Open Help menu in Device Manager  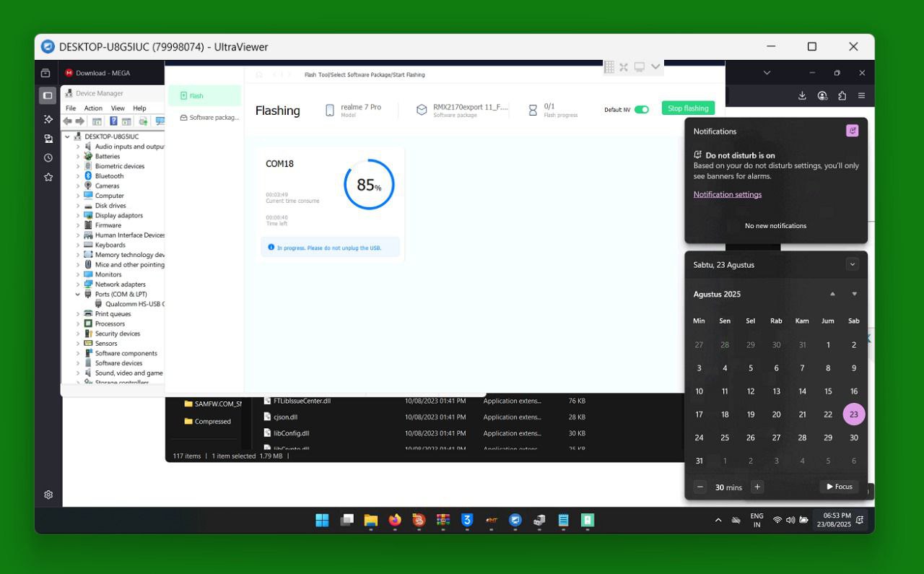tap(139, 108)
